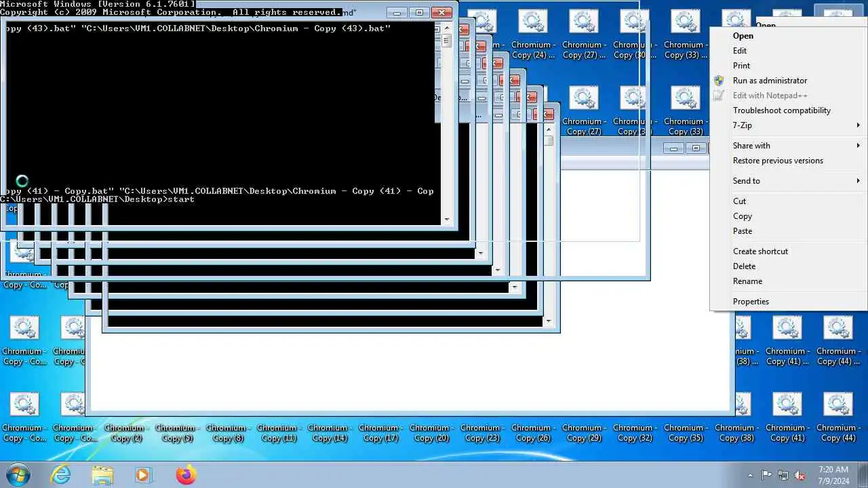Click scroll-up arrow in front cmd window

(446, 28)
